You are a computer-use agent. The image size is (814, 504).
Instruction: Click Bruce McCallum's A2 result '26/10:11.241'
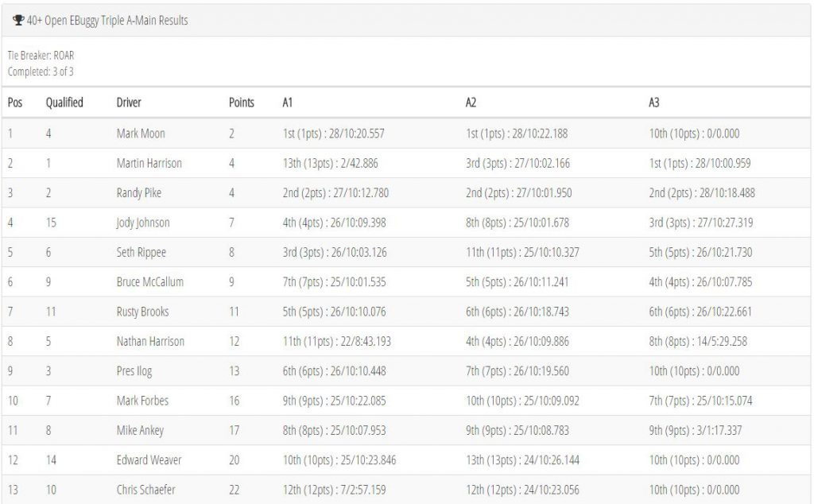click(x=541, y=282)
